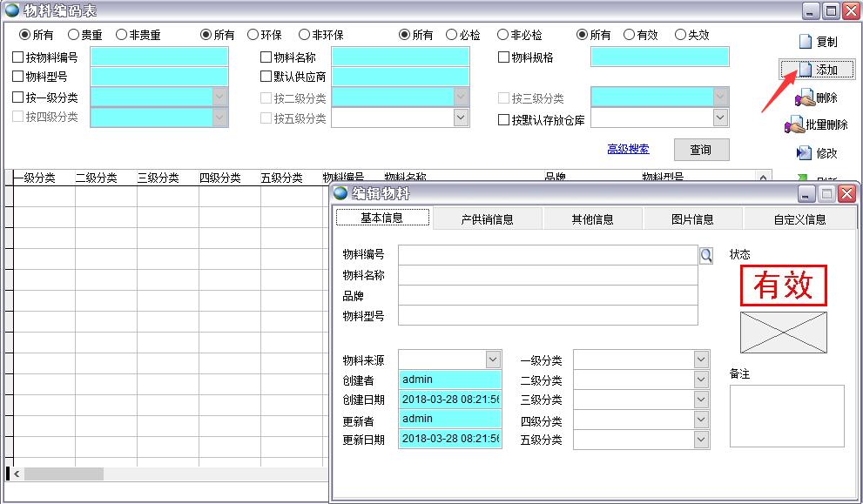Click the placeholder image box under 有效
The height and width of the screenshot is (504, 863).
pyautogui.click(x=783, y=333)
